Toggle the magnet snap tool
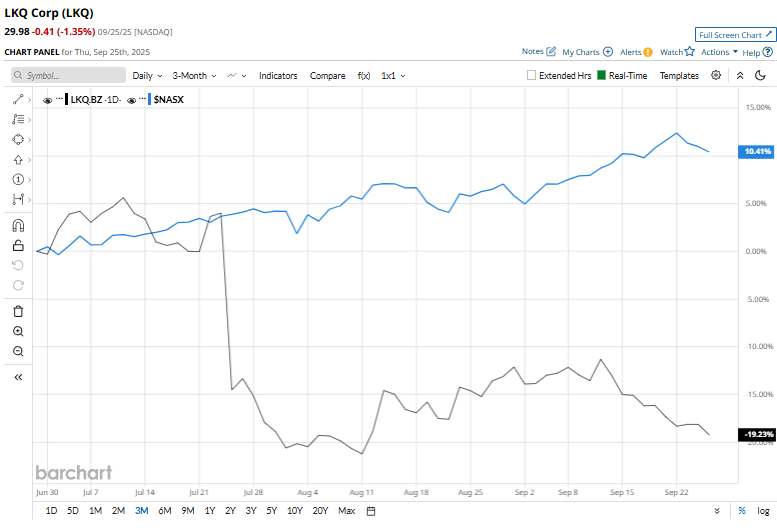Screen dimensions: 777x528 point(18,226)
